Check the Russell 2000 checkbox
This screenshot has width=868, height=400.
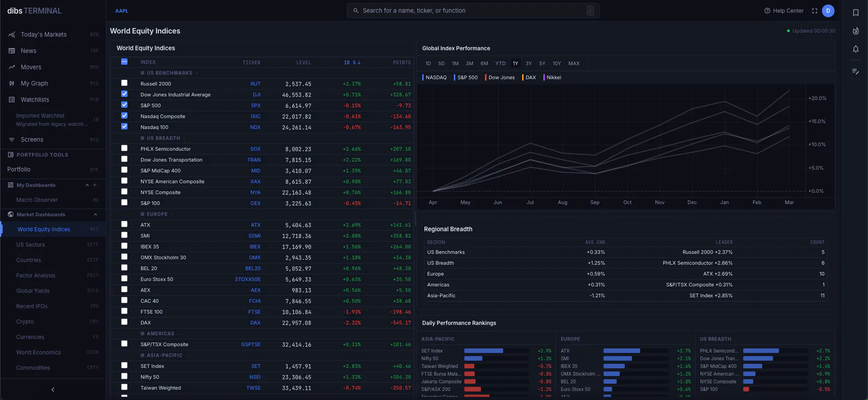coord(124,83)
